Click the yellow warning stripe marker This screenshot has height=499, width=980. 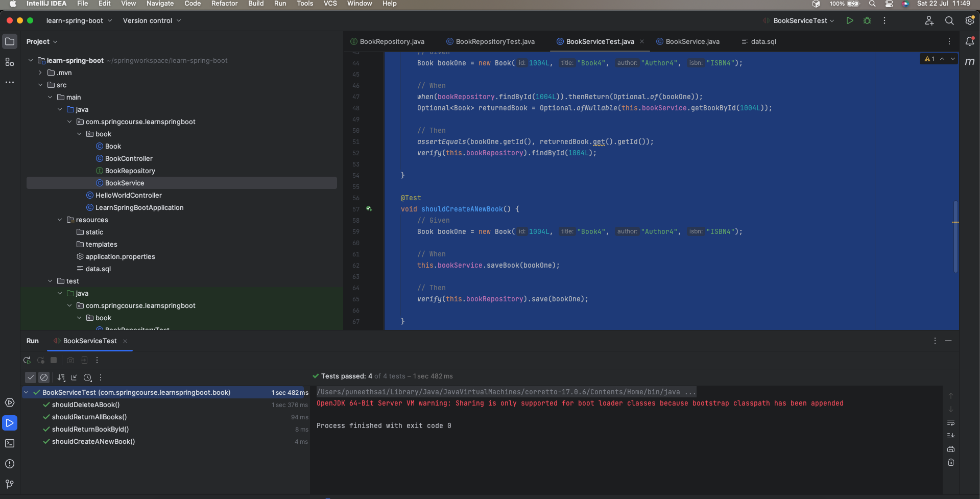955,222
